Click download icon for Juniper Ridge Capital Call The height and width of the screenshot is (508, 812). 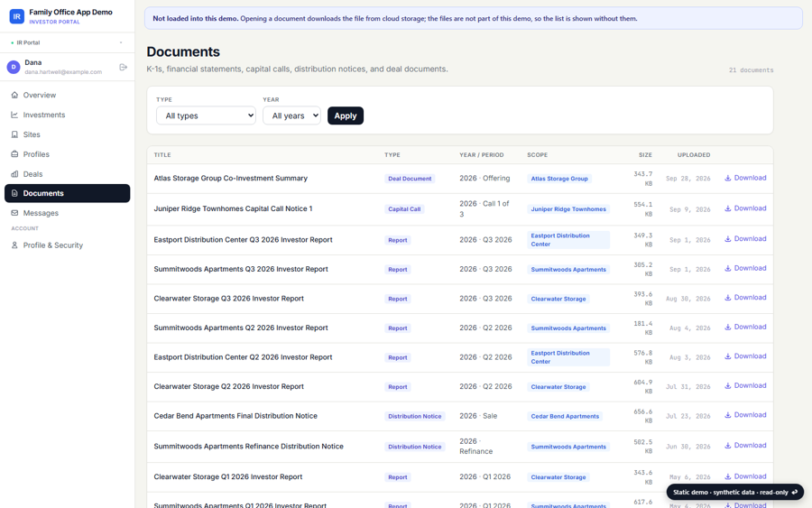pos(727,208)
